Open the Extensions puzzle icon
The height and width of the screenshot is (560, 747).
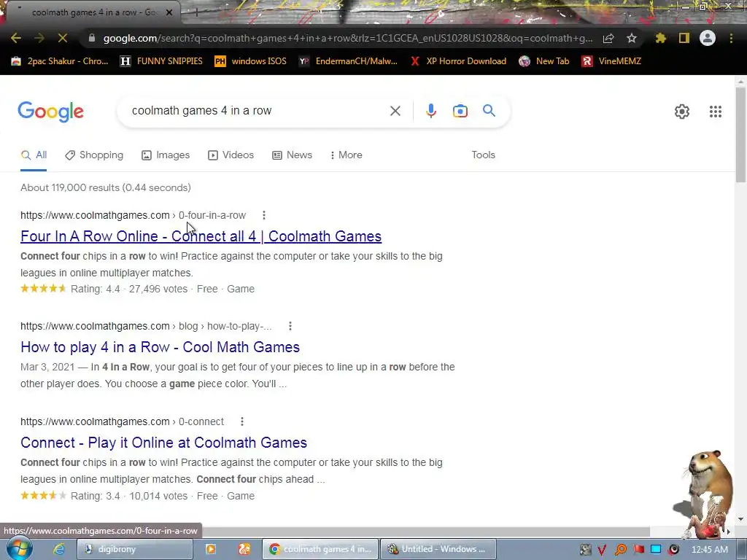(x=661, y=38)
